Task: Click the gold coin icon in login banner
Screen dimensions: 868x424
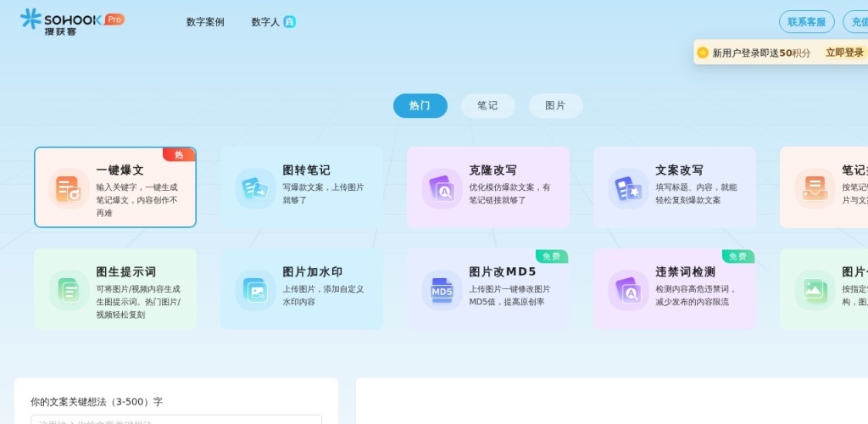Action: coord(703,53)
